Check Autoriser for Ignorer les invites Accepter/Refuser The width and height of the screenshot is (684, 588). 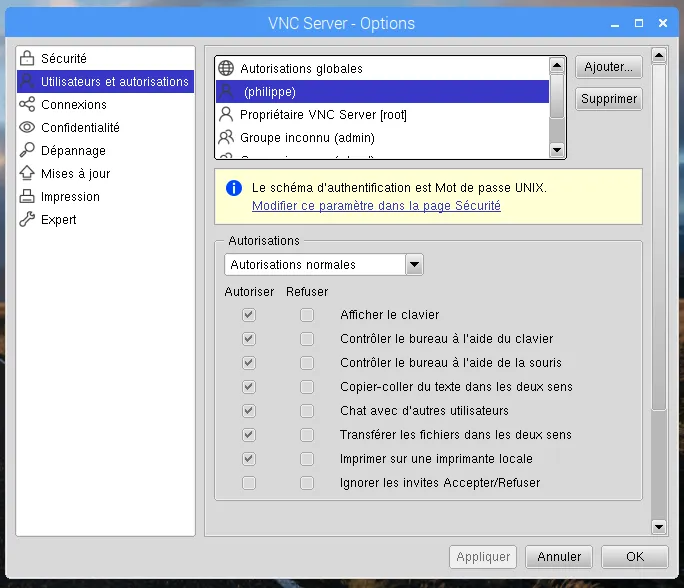(249, 483)
